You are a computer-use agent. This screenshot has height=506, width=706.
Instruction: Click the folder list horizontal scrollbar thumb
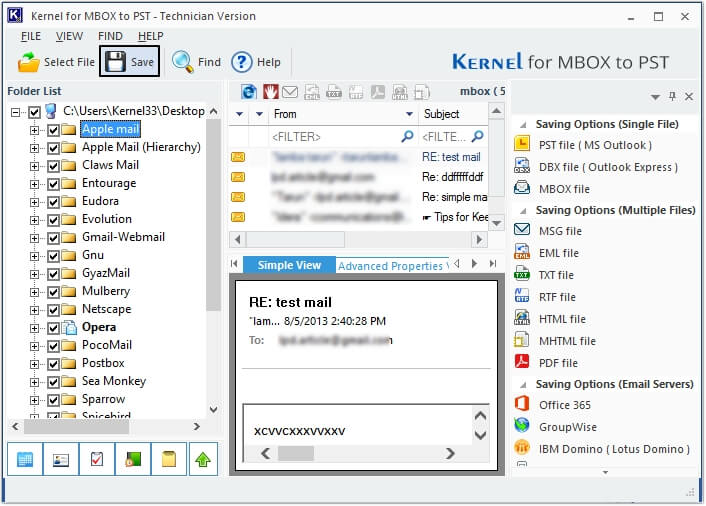(x=77, y=426)
